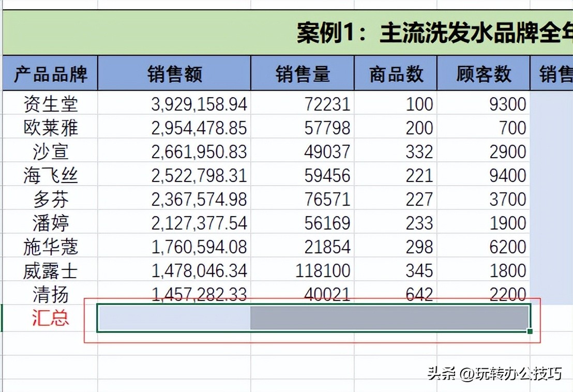Screen dimensions: 573x392
Task: Click sales amount 1,457,282.33
Action: (x=174, y=293)
